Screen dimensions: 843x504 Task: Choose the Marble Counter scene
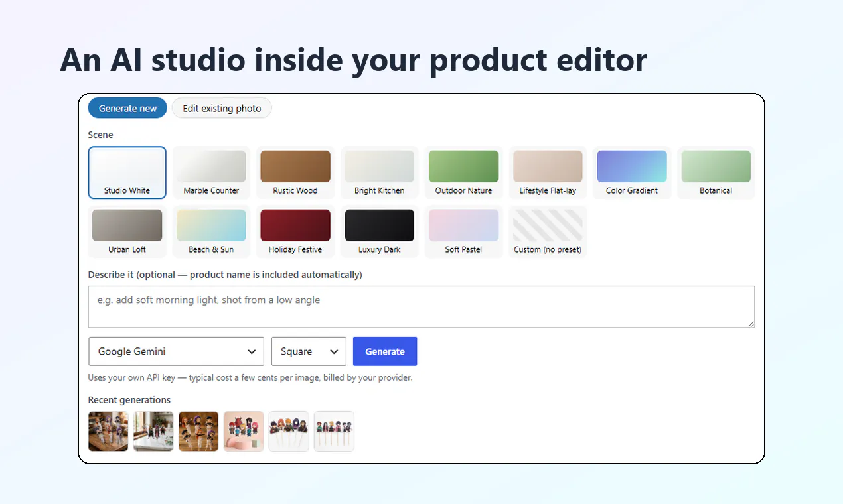pyautogui.click(x=211, y=172)
